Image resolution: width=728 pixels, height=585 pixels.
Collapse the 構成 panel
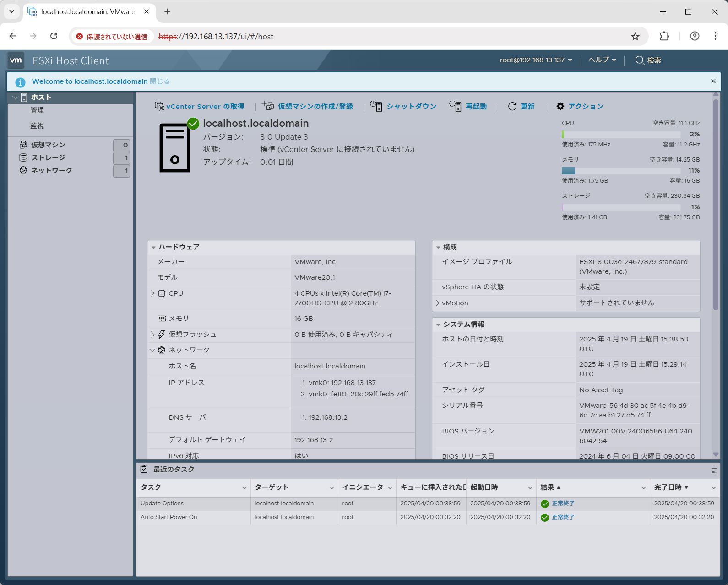(x=438, y=247)
